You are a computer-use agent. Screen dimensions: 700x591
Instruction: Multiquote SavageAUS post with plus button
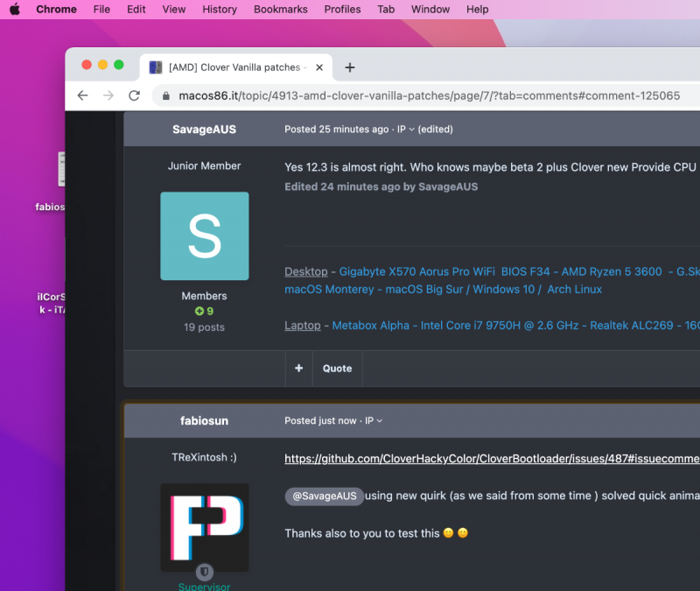pos(299,368)
